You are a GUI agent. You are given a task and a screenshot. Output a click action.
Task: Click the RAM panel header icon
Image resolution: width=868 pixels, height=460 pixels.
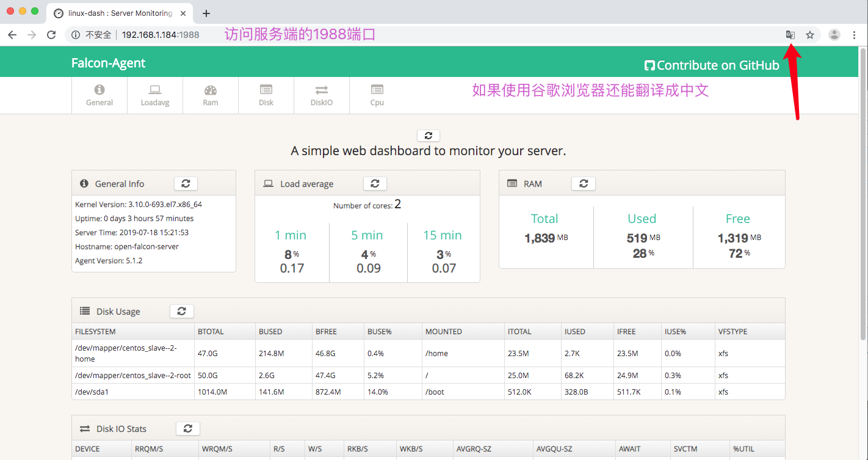click(513, 183)
